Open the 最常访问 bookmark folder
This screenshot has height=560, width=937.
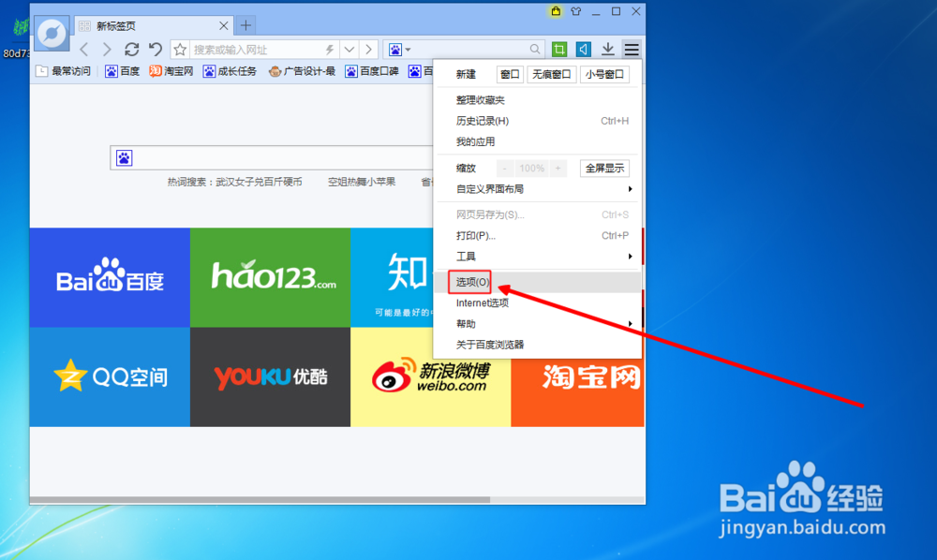coord(64,71)
